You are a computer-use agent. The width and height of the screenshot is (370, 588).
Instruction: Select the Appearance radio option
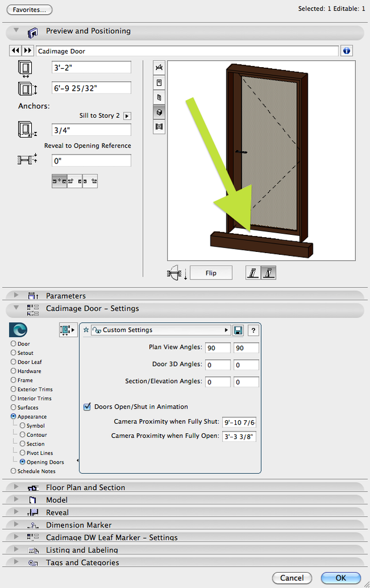(14, 416)
